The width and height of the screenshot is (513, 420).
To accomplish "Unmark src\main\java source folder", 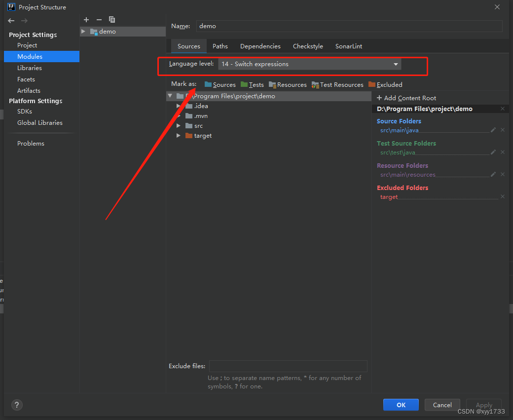I will click(503, 130).
